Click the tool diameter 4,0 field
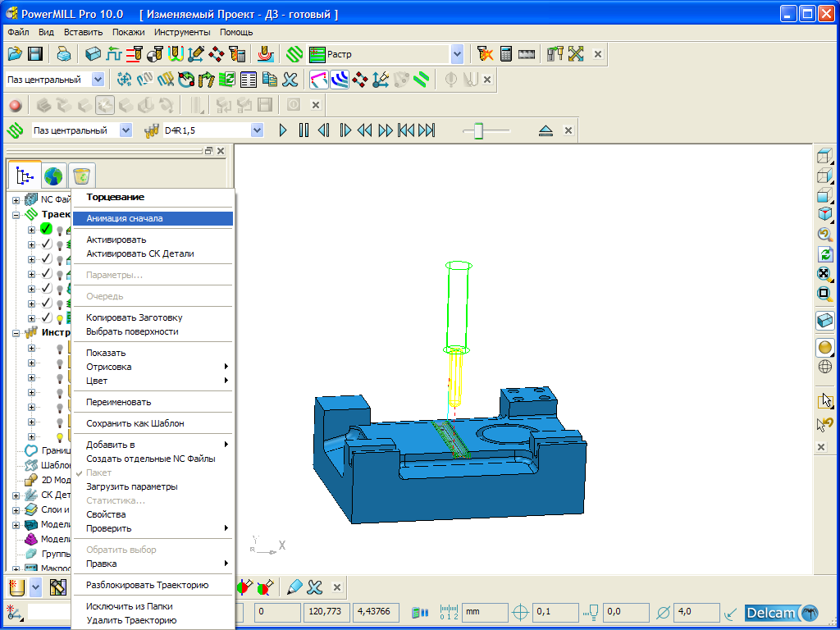This screenshot has height=630, width=840. coord(696,612)
